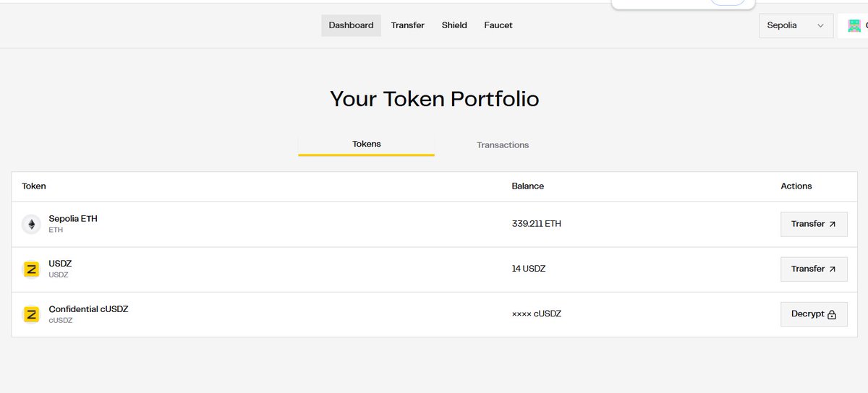The width and height of the screenshot is (868, 393).
Task: Click the 14 USDZ balance
Action: pyautogui.click(x=528, y=269)
